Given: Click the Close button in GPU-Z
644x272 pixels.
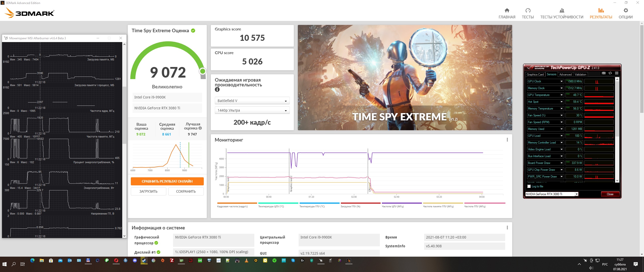Looking at the screenshot, I should click(x=610, y=194).
